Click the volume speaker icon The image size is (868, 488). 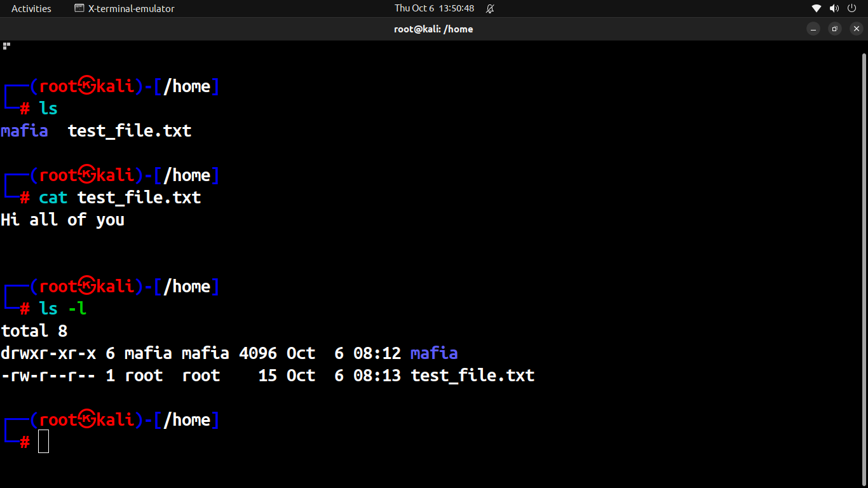834,8
